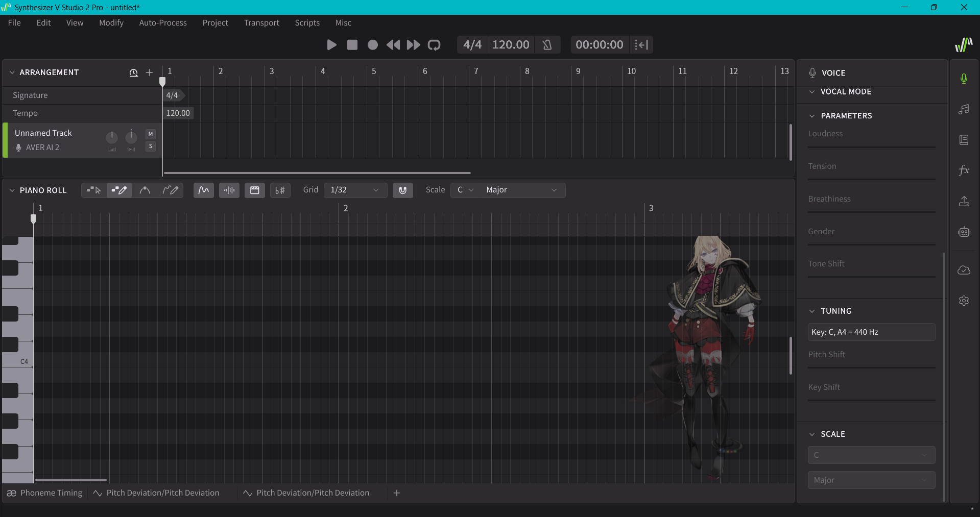Toggle loop playback icon
The image size is (980, 517).
point(434,45)
